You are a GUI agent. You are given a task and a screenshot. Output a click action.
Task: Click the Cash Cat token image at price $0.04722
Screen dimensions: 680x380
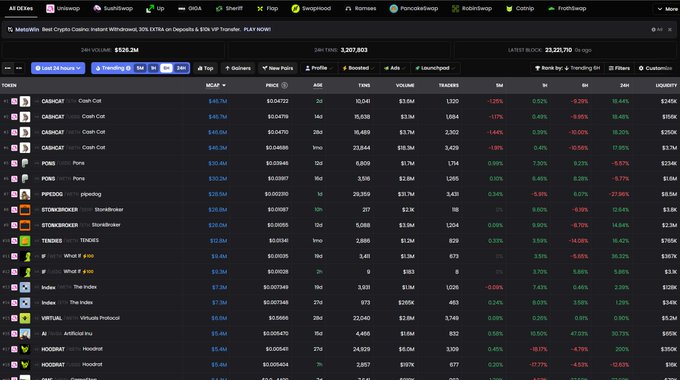pyautogui.click(x=25, y=101)
